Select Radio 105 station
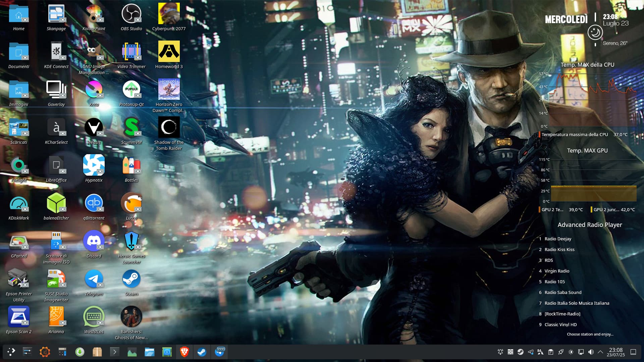The width and height of the screenshot is (644, 362). (555, 282)
